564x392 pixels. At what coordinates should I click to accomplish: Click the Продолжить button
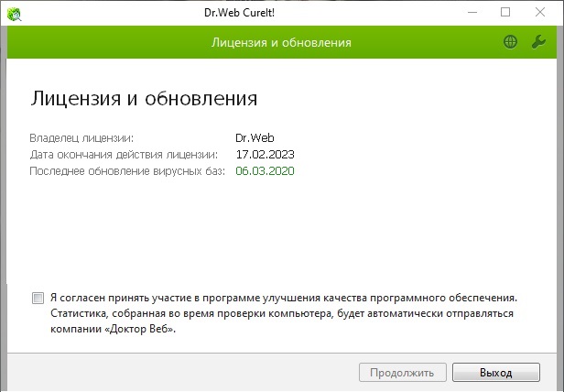[x=403, y=372]
